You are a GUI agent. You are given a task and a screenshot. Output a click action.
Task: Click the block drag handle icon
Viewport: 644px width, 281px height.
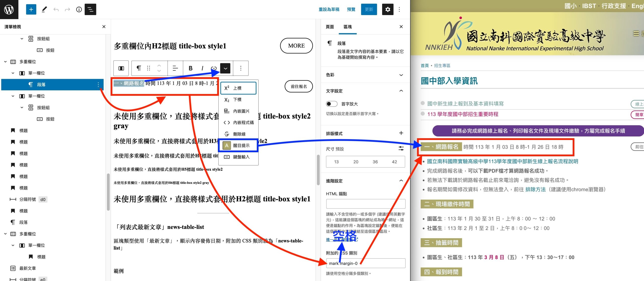pyautogui.click(x=149, y=68)
